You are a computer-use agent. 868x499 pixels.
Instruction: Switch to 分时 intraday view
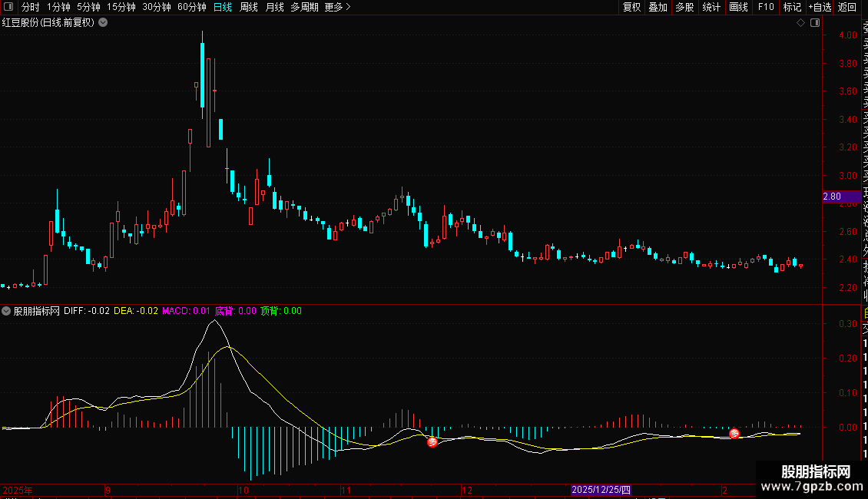[x=31, y=7]
